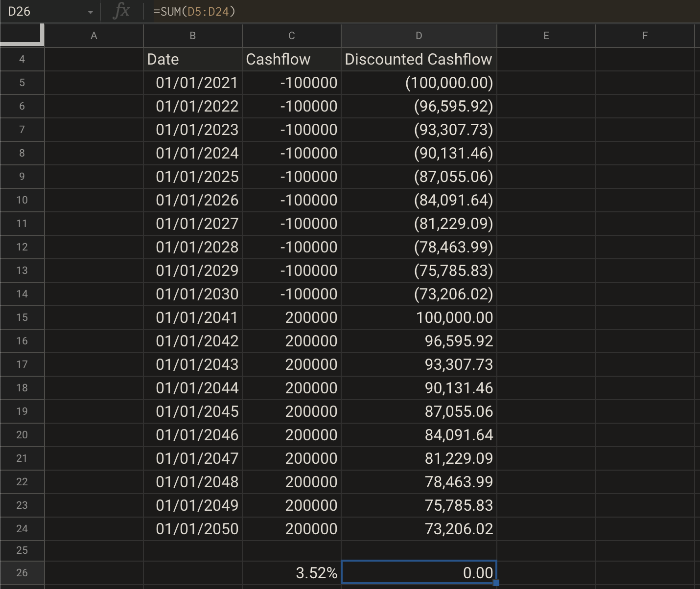Screen dimensions: 700x589
Task: Click the fx function icon
Action: click(x=121, y=11)
